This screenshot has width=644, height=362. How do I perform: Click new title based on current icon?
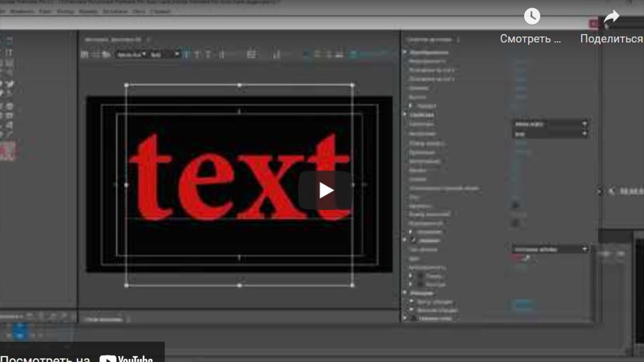[85, 54]
